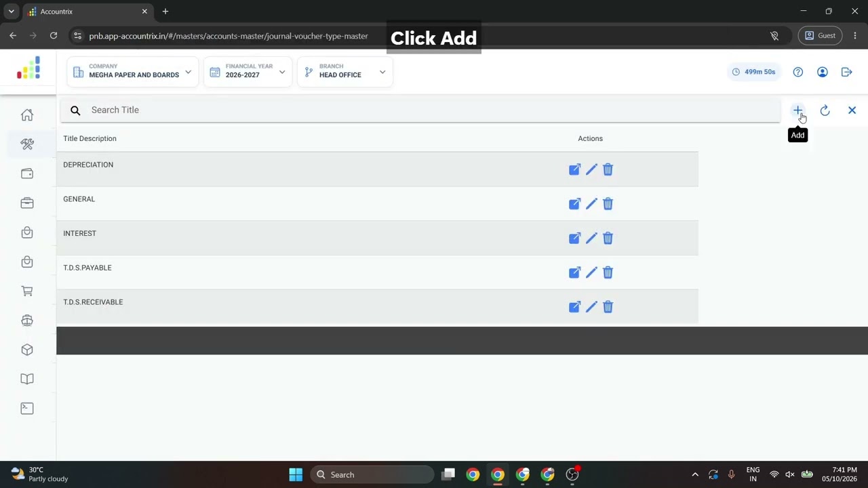868x488 pixels.
Task: Open the user profile icon
Action: (x=823, y=72)
